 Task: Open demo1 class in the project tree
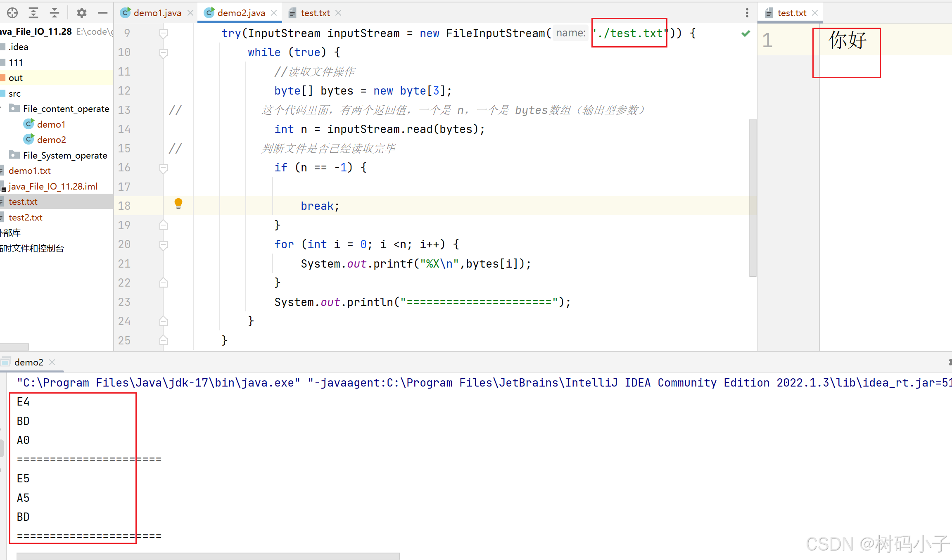click(51, 124)
